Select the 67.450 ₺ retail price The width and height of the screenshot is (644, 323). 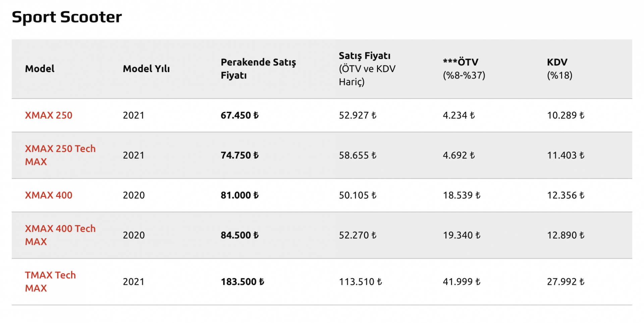(x=240, y=115)
